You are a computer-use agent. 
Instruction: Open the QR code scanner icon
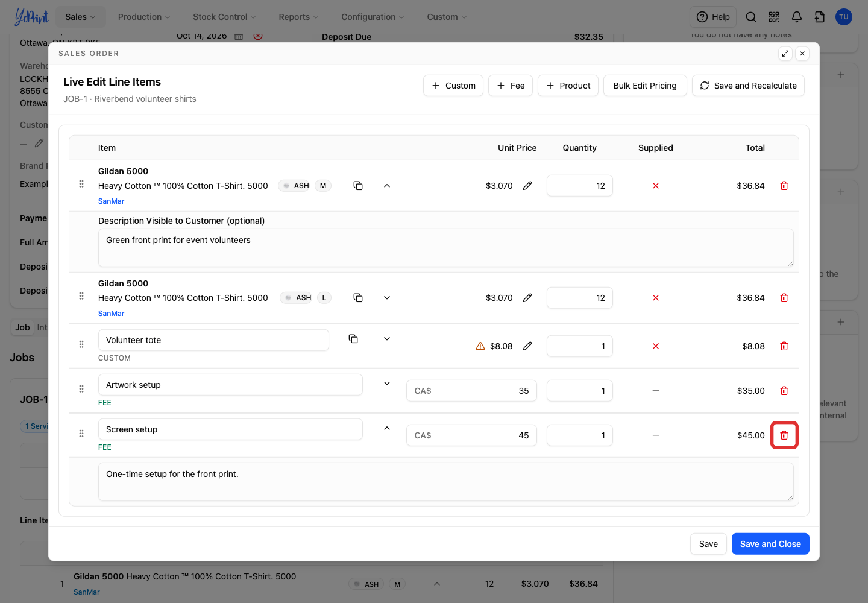tap(774, 17)
